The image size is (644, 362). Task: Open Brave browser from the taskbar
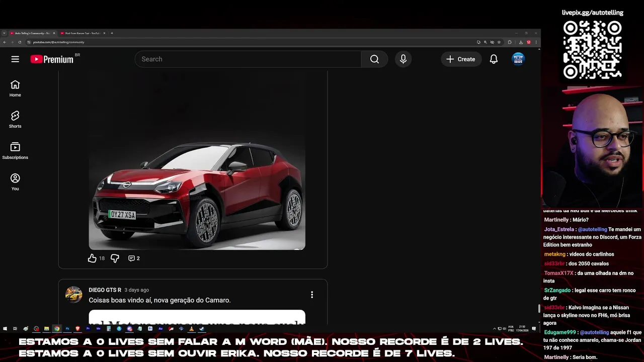78,329
